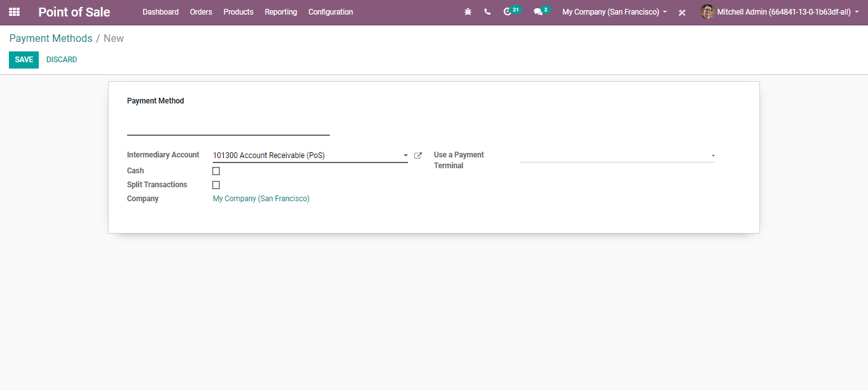The height and width of the screenshot is (391, 868).
Task: Click the debug bug icon
Action: click(468, 12)
